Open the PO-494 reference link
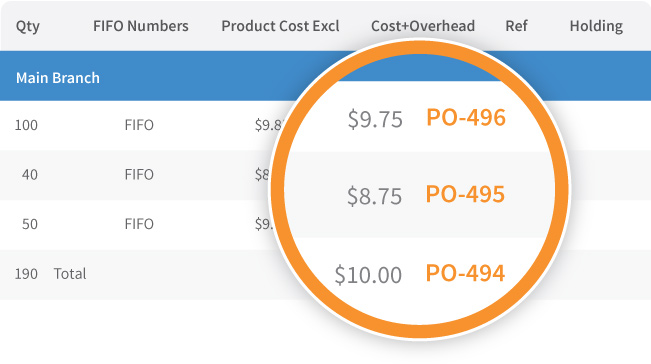This screenshot has height=364, width=651. coord(465,273)
